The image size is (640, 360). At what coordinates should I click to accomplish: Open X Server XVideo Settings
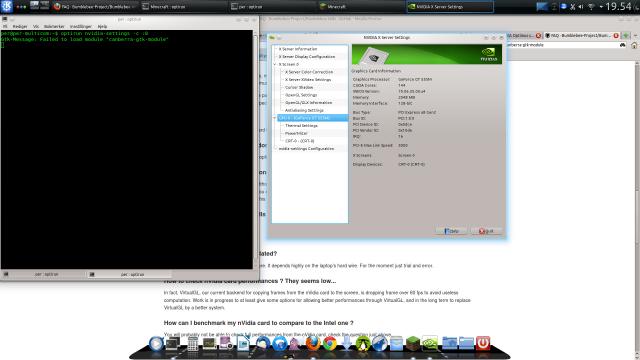[308, 80]
